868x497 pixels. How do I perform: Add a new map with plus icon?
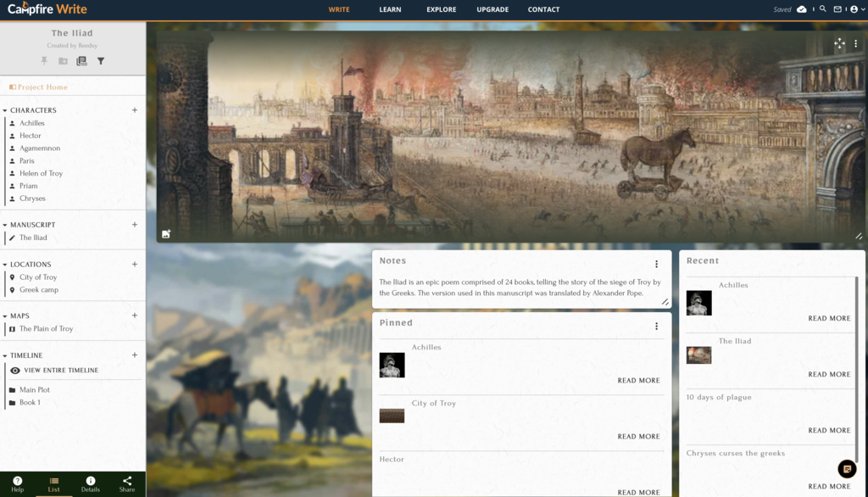point(135,316)
